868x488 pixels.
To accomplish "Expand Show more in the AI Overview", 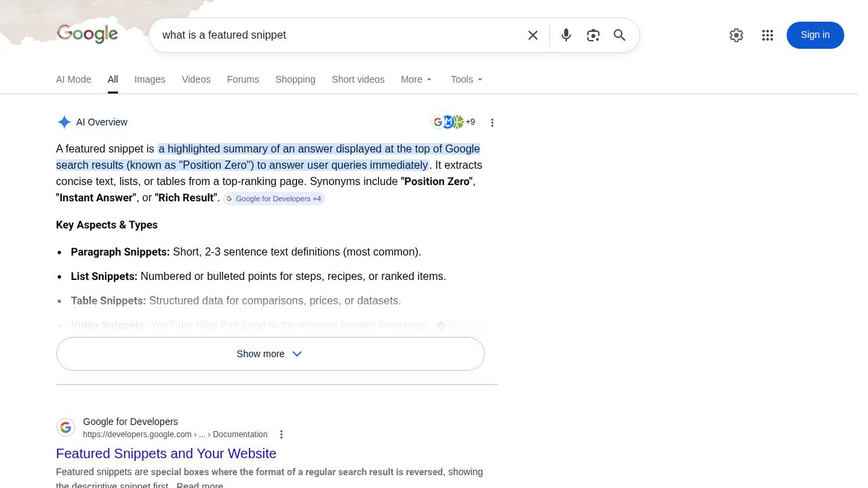I will tap(270, 353).
